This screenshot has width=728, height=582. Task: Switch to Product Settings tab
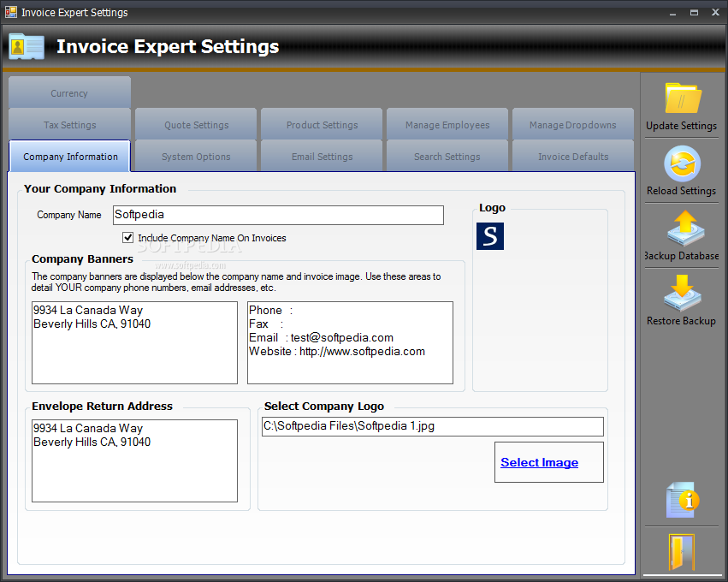(322, 124)
